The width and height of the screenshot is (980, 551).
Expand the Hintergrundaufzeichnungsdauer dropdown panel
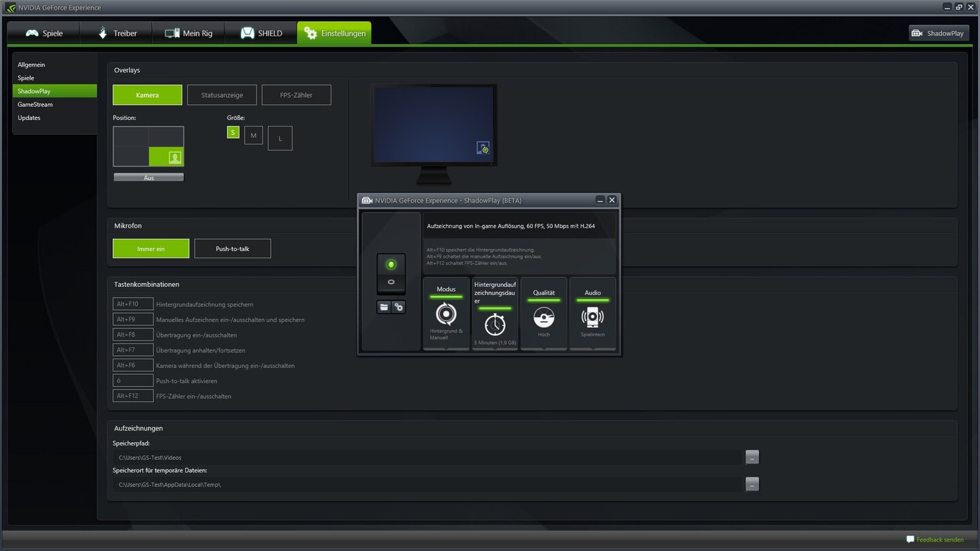(x=495, y=314)
